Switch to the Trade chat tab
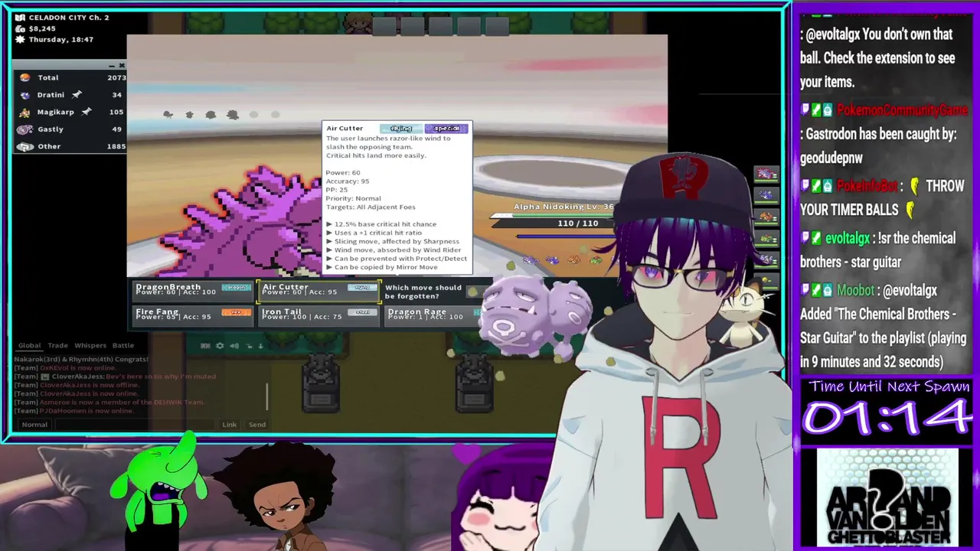 pos(58,345)
